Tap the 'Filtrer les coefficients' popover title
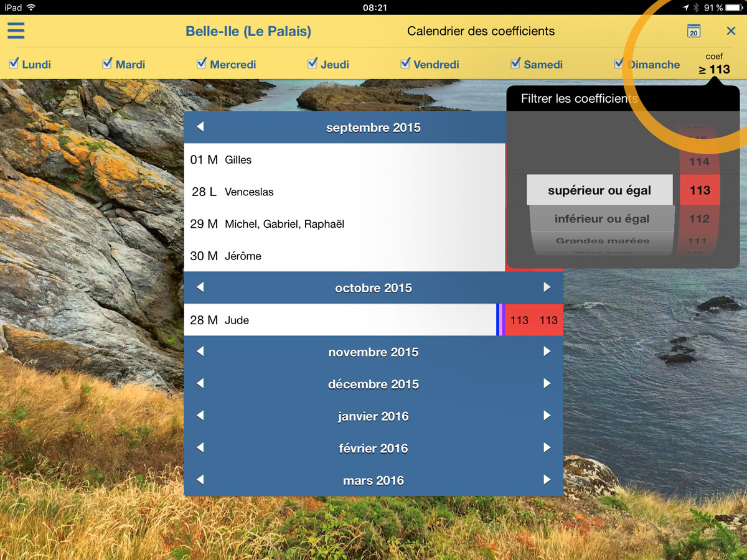 coord(580,98)
